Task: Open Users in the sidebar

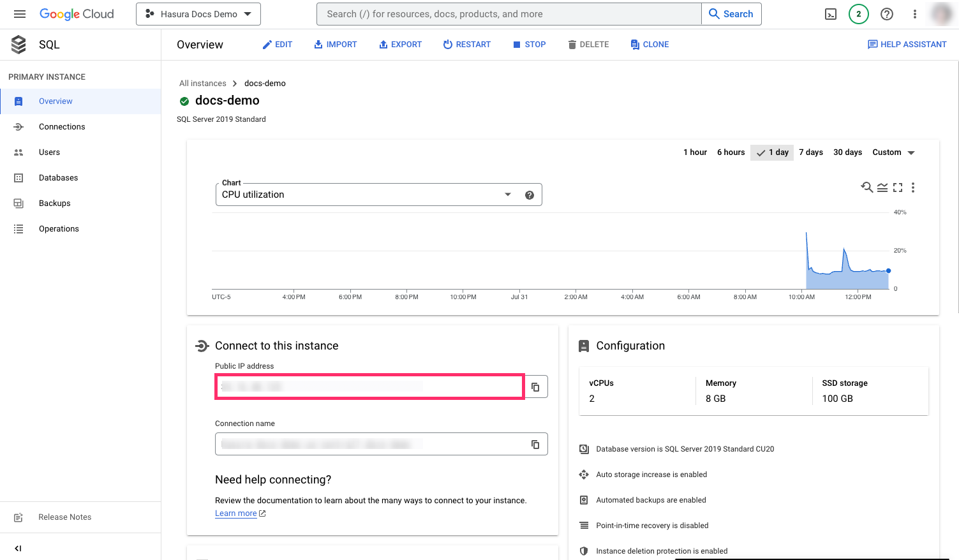Action: (x=80, y=152)
